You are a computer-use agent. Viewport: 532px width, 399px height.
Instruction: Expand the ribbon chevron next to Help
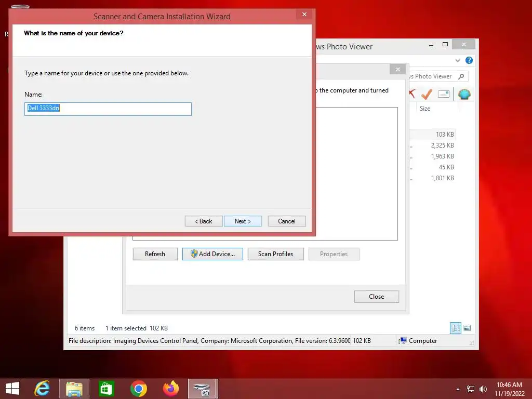coord(457,60)
